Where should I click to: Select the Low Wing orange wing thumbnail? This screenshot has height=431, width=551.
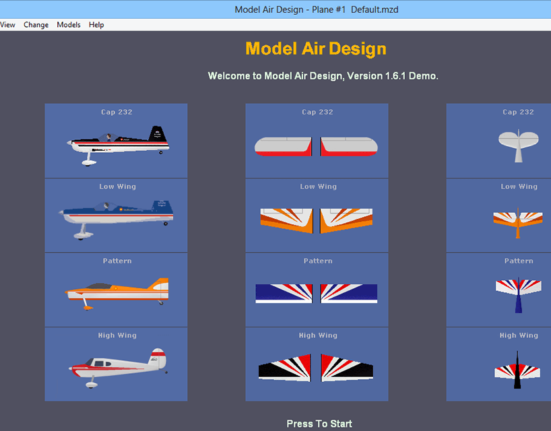pyautogui.click(x=317, y=216)
